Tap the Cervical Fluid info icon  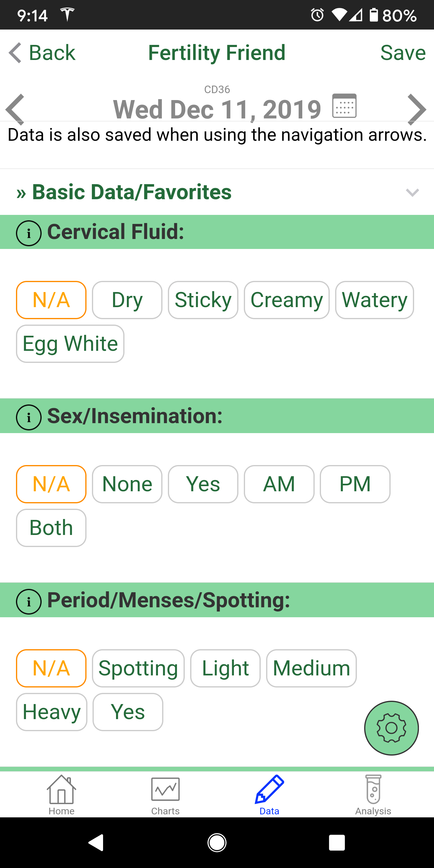29,233
